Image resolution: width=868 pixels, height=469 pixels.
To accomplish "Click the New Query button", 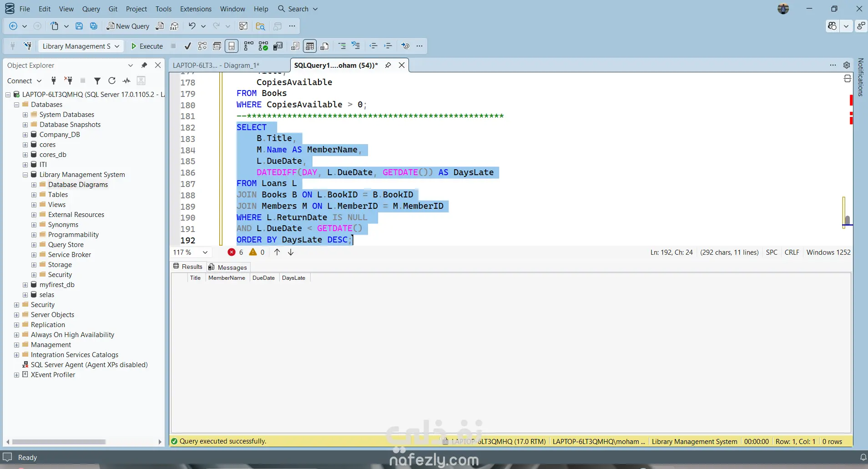I will coord(128,26).
